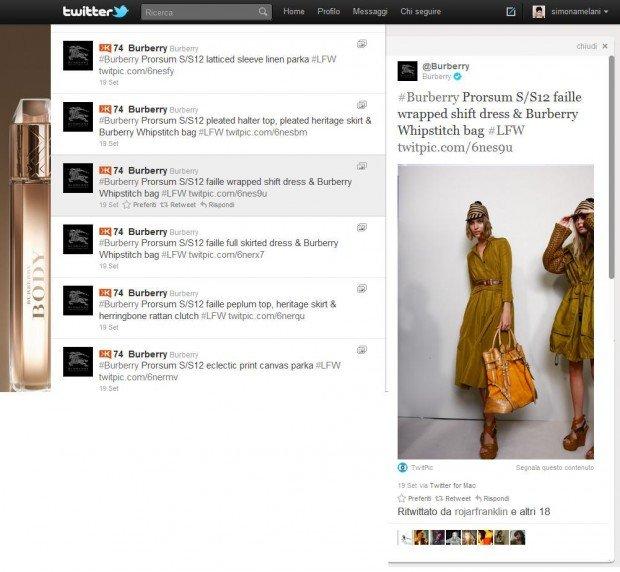The width and height of the screenshot is (620, 572).
Task: Click the search magnifier icon
Action: [263, 12]
